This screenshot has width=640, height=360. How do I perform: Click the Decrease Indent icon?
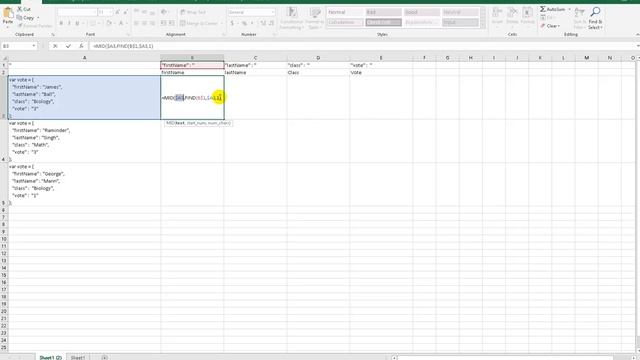(164, 23)
